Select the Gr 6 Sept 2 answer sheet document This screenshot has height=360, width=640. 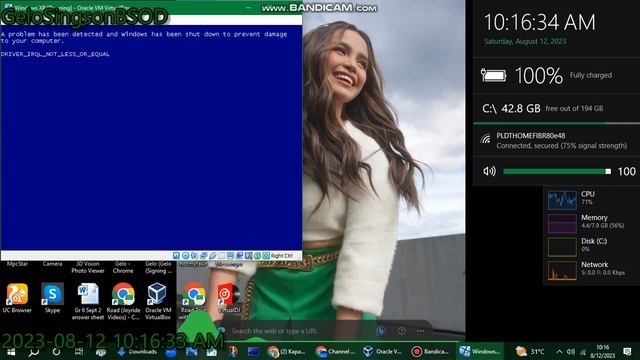click(88, 301)
